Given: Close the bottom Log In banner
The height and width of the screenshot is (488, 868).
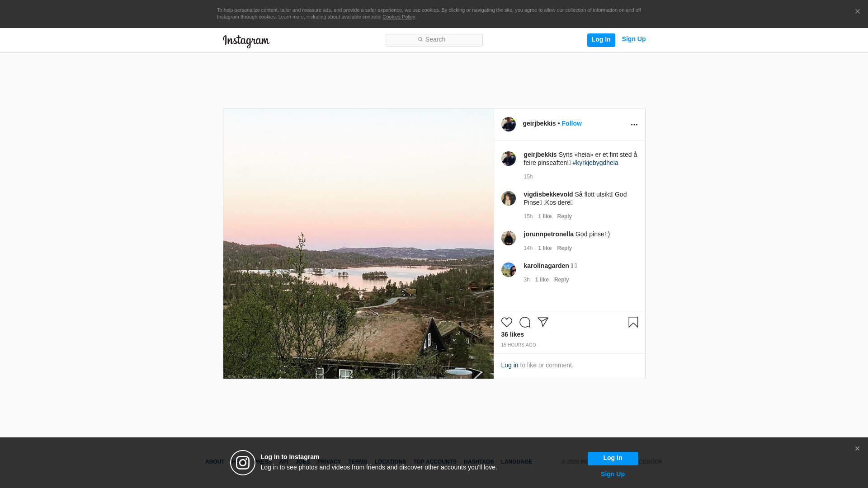Looking at the screenshot, I should (857, 449).
